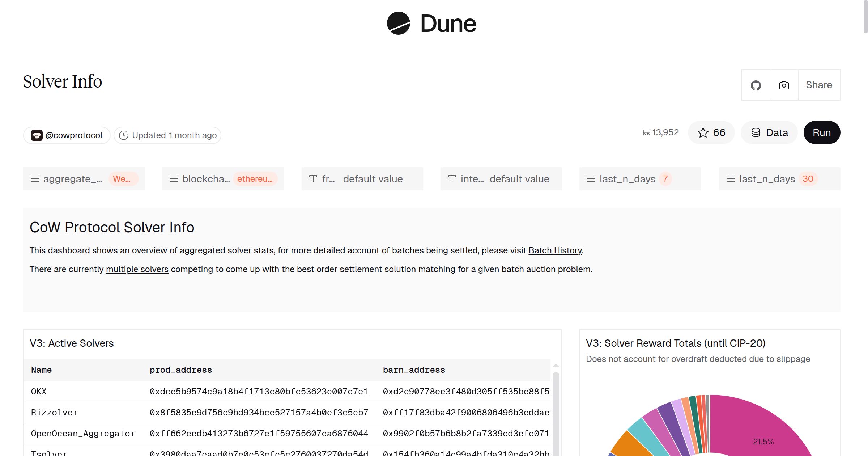Click the Updated 1 month ago badge
This screenshot has width=868, height=456.
(x=167, y=135)
